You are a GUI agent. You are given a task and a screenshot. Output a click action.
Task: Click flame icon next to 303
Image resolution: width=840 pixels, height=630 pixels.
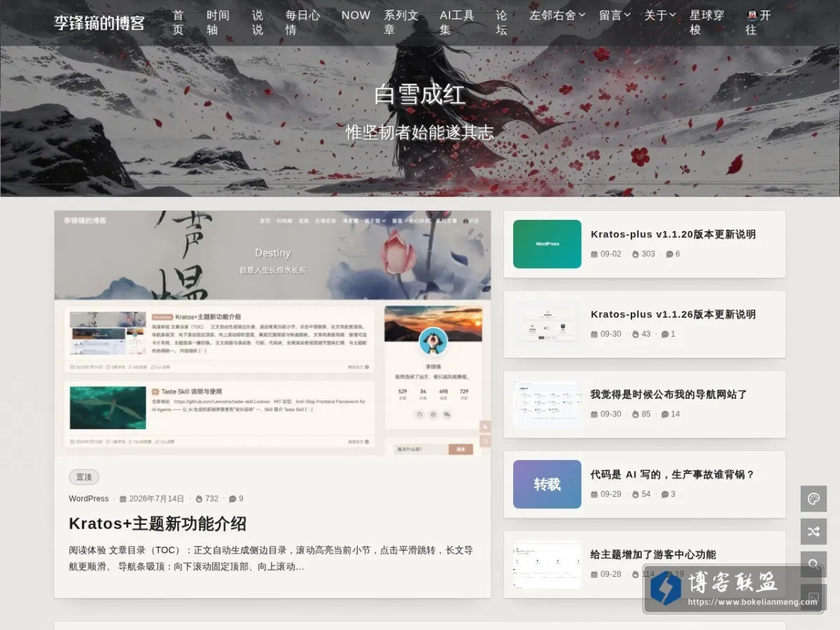pos(636,254)
